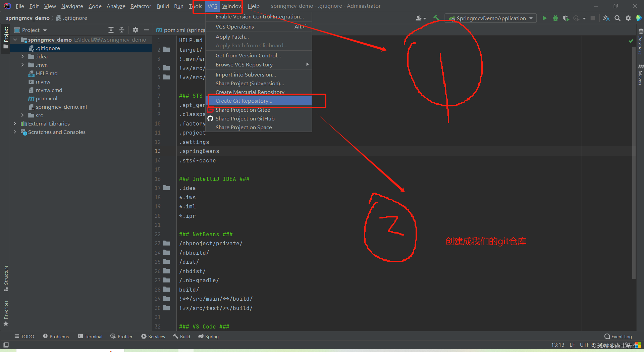Click cursor position 13:13 in status bar
This screenshot has height=352, width=644.
[557, 345]
